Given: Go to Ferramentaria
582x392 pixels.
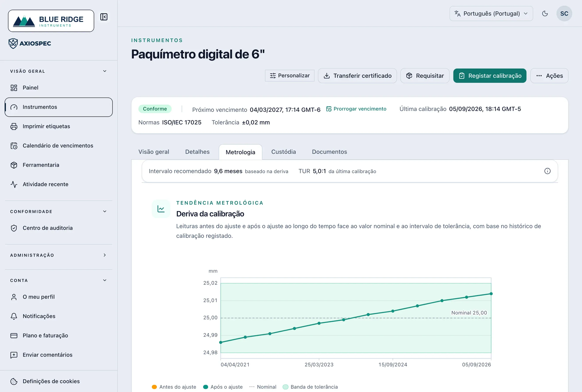Looking at the screenshot, I should click(x=59, y=165).
